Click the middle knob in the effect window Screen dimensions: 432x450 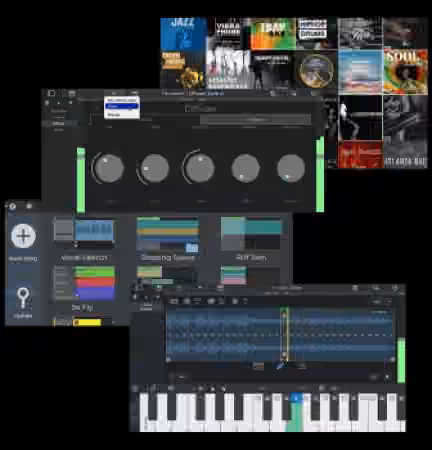pos(200,168)
